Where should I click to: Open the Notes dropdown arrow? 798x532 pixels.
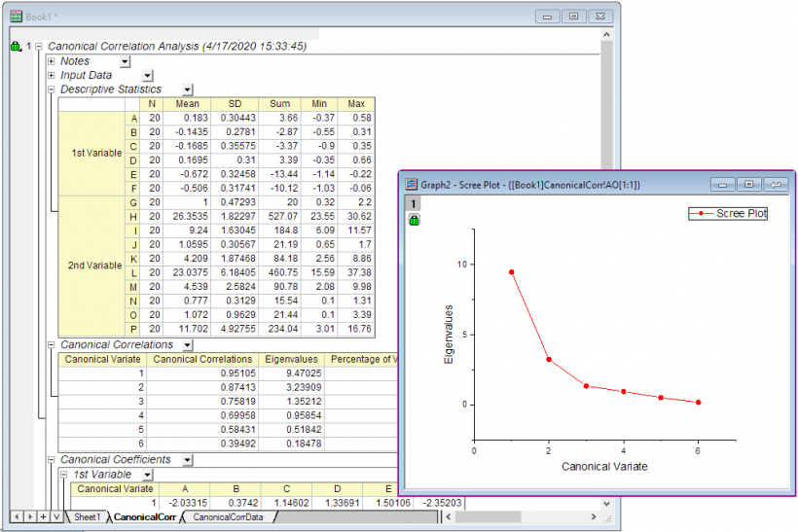(126, 62)
